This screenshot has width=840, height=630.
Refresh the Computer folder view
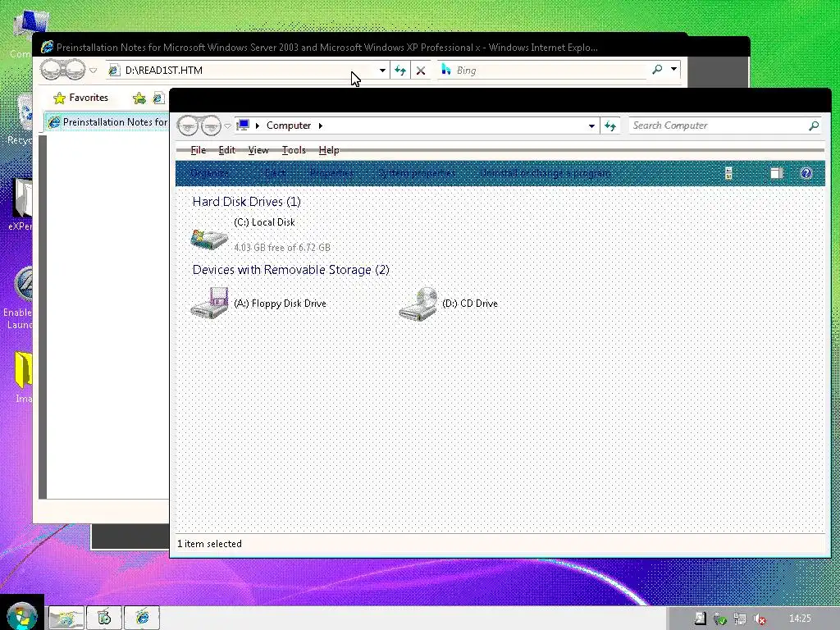click(x=610, y=126)
